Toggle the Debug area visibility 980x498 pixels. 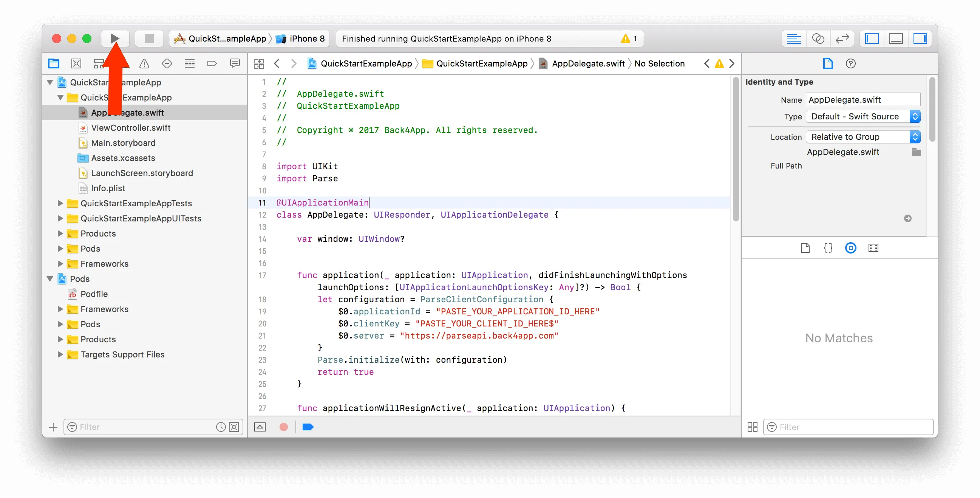(896, 39)
